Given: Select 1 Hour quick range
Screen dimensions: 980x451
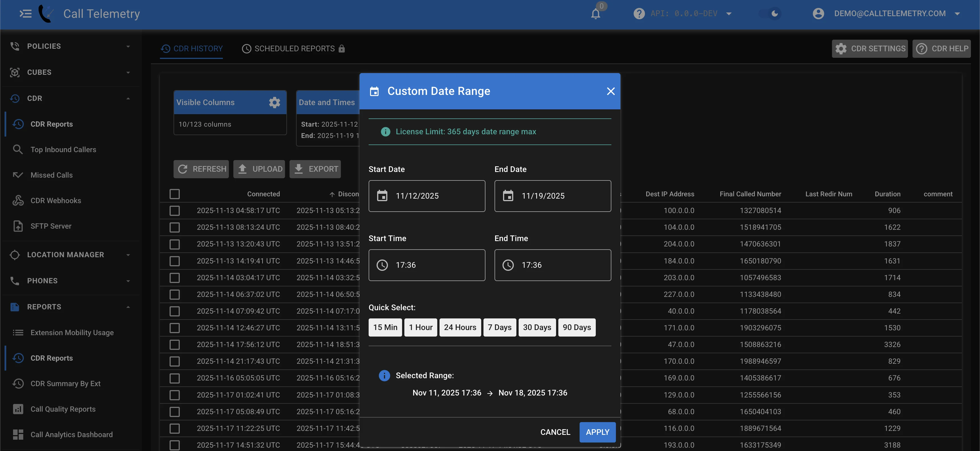Looking at the screenshot, I should tap(421, 327).
